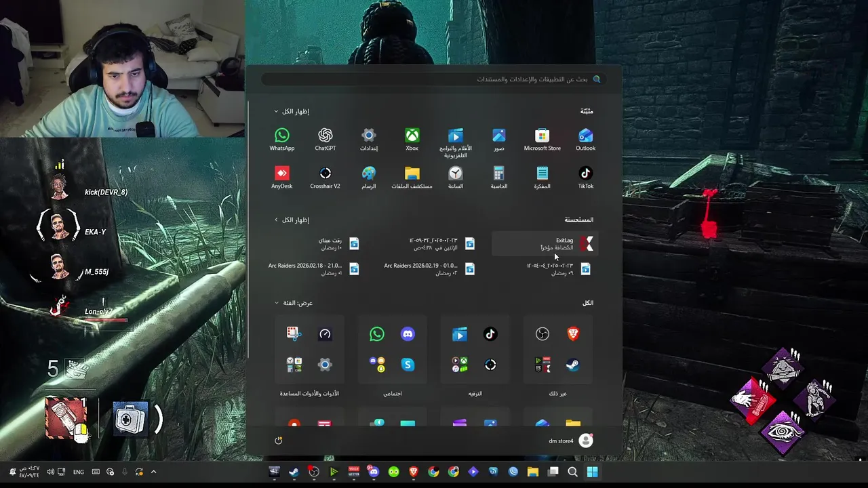This screenshot has width=868, height=488.
Task: Open the Snipping Tool in the utilities category
Action: [x=294, y=333]
